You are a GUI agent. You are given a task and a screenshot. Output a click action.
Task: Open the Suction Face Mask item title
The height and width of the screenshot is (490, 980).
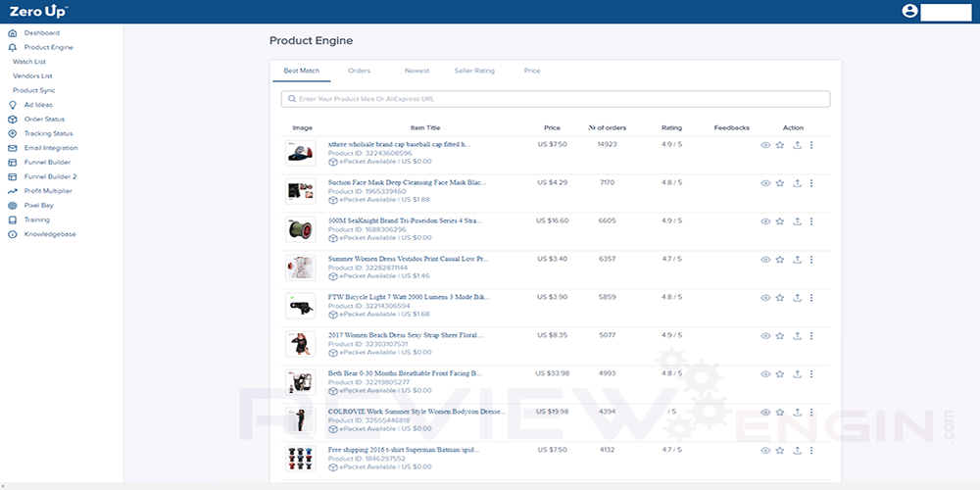pyautogui.click(x=407, y=182)
